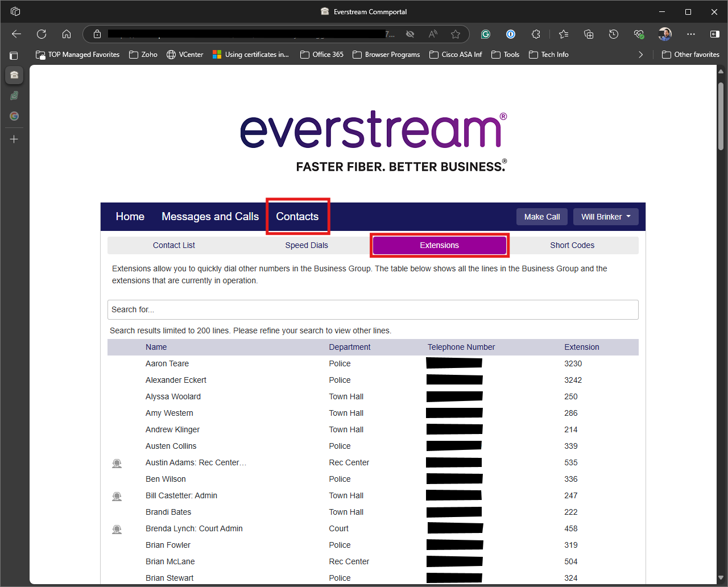Click Court department cell
Viewport: 728px width, 587px height.
click(339, 528)
